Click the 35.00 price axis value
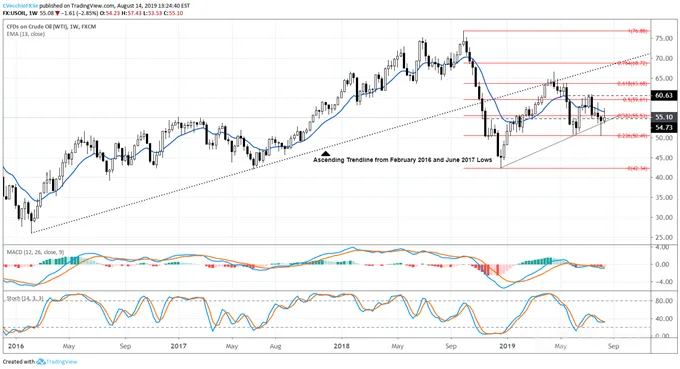680x369 pixels. point(664,198)
